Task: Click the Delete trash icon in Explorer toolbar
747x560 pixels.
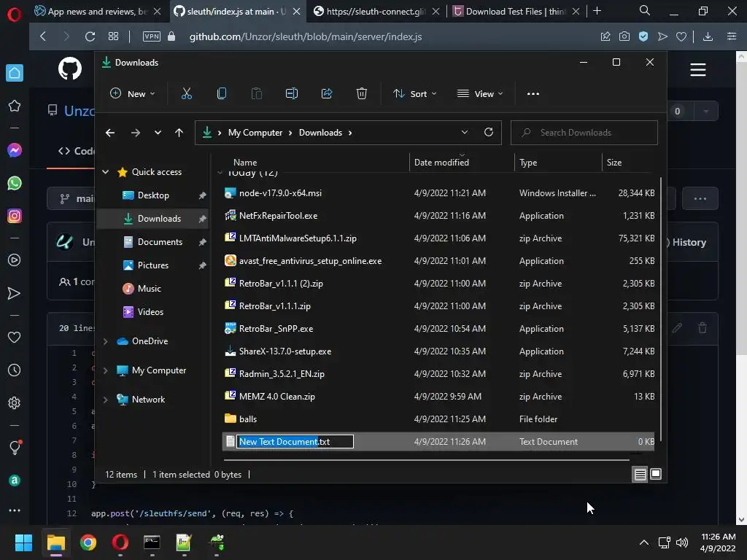Action: (362, 94)
